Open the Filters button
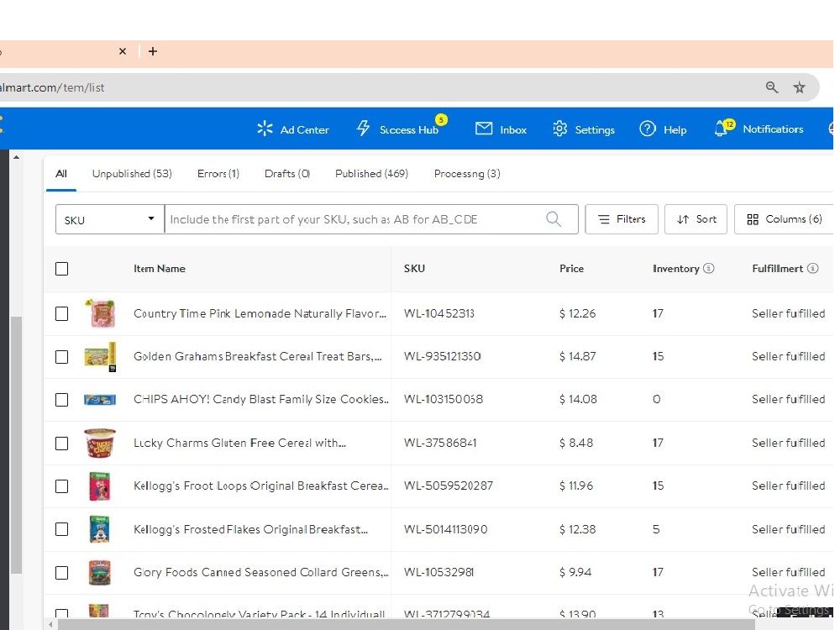This screenshot has width=840, height=630. click(x=622, y=219)
